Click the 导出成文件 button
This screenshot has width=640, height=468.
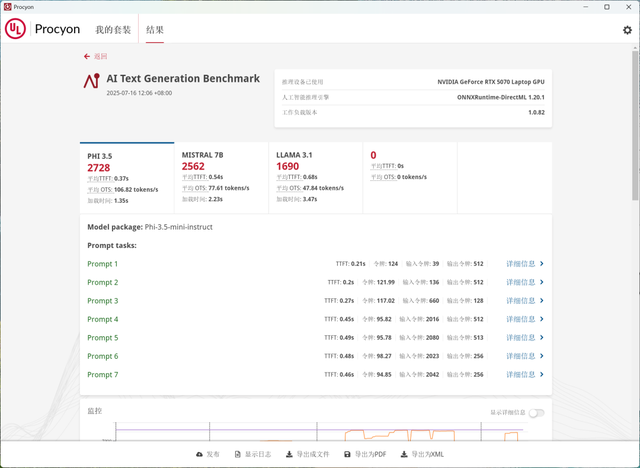(307, 454)
